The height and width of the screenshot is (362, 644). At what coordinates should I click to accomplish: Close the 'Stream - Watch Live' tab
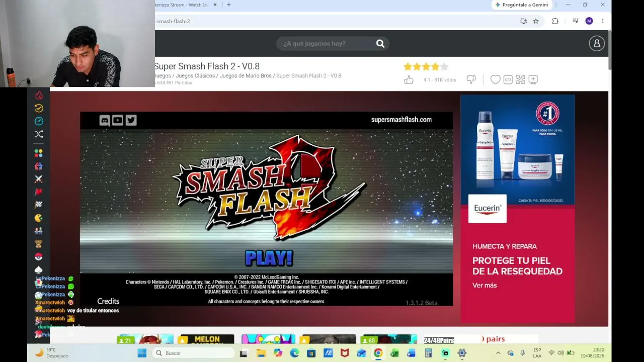point(215,5)
